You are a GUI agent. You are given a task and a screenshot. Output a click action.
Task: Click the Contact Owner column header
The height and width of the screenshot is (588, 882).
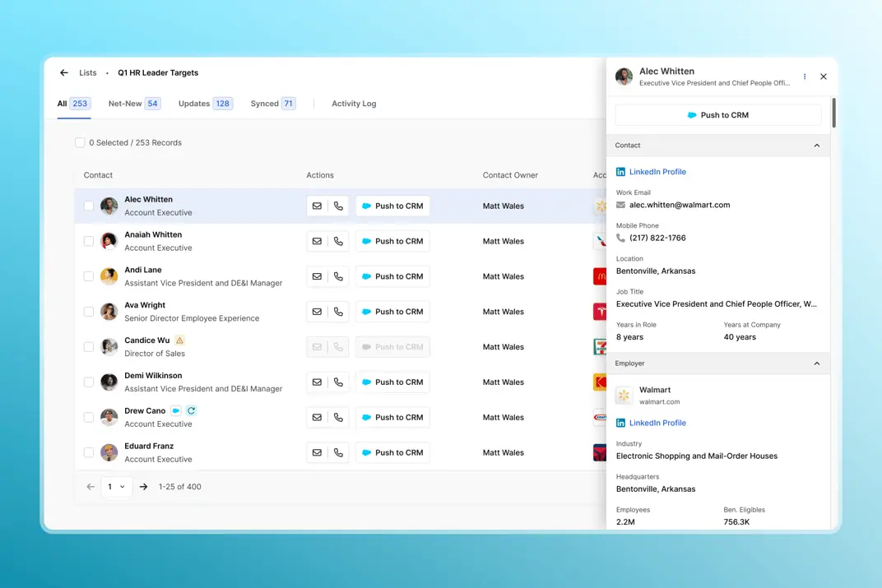[x=510, y=175]
